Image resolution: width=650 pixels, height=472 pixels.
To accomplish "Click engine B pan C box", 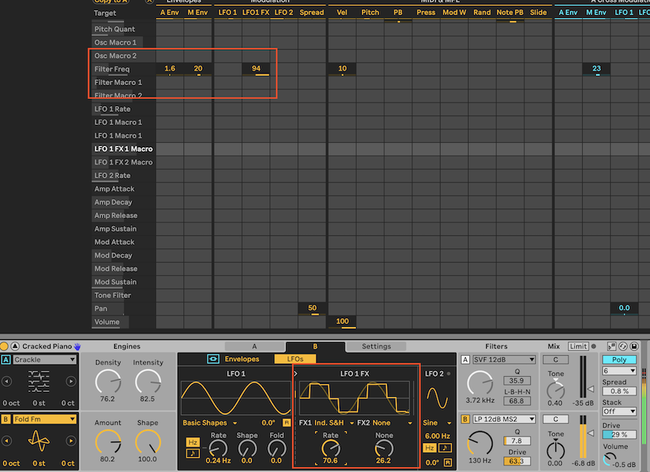I will (x=555, y=419).
